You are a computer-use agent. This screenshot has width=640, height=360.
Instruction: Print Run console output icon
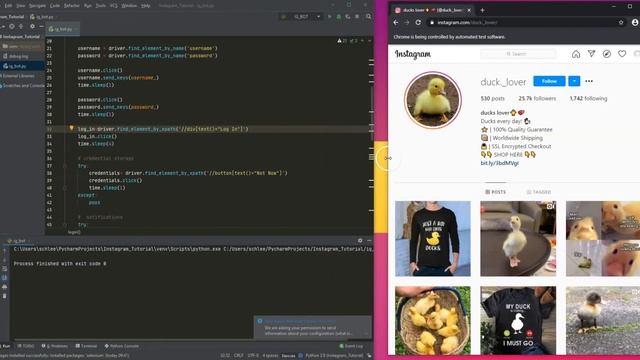tap(4, 287)
